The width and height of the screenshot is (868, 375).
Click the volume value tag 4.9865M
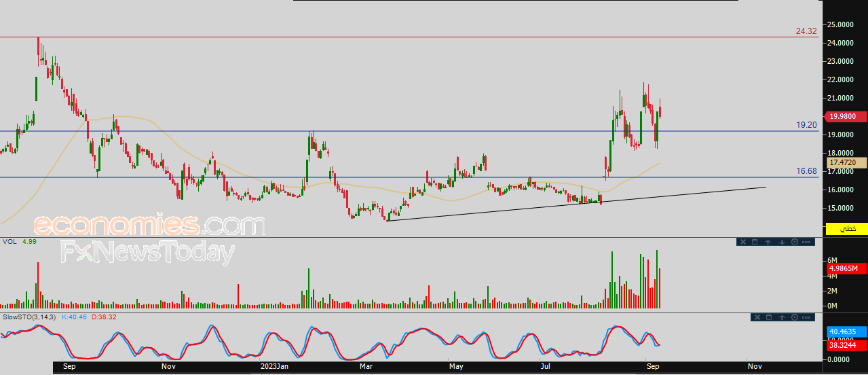[x=847, y=269]
